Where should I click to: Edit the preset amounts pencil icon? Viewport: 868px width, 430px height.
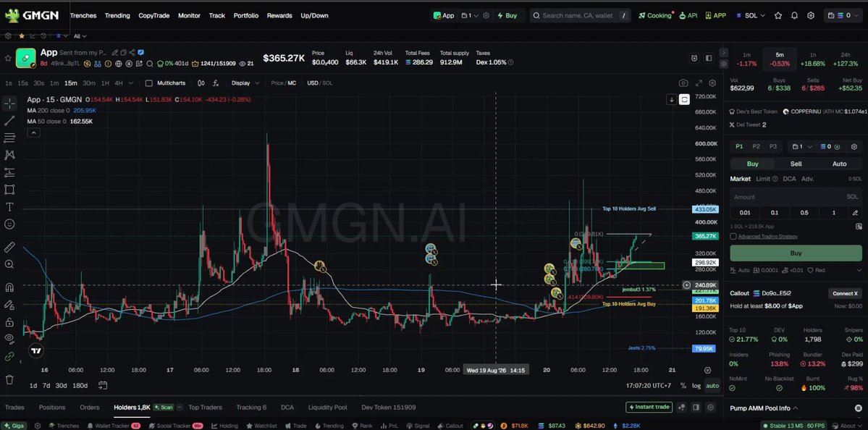pos(855,213)
